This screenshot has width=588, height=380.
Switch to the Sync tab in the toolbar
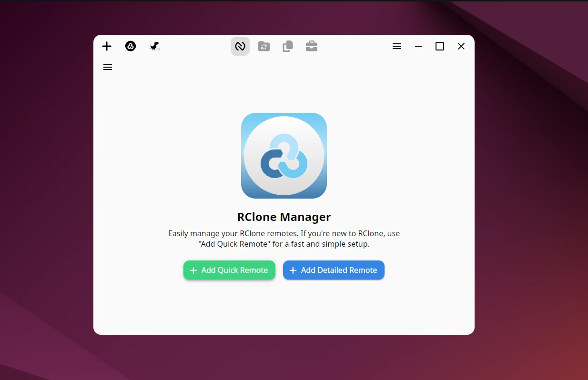[x=264, y=46]
